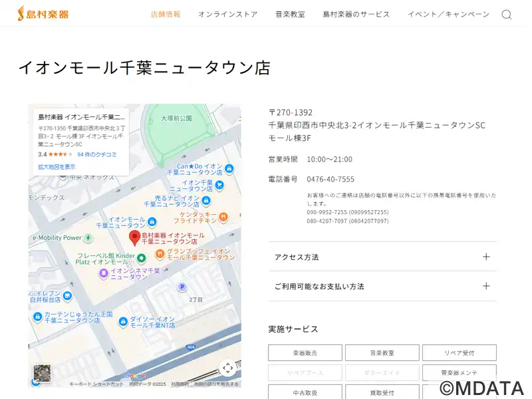532x399 pixels.
Task: Click イオンシネマ cinema purple pin
Action: point(104,273)
